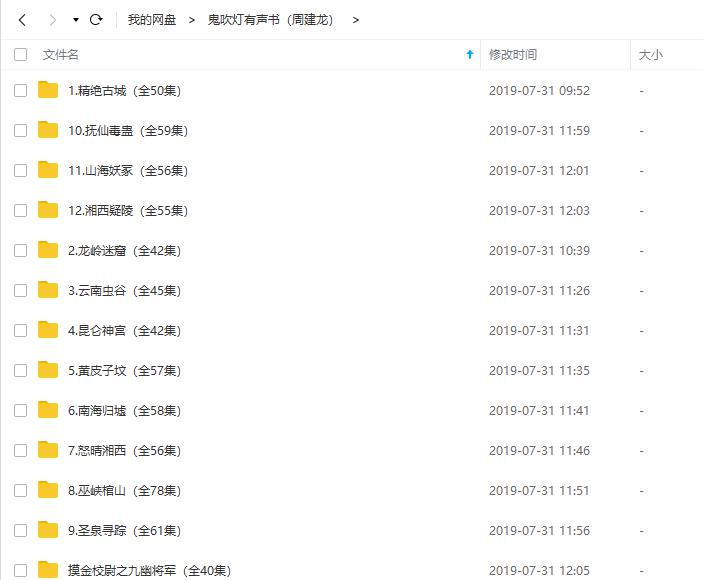Click folder icon of 5.黄皮子坟
Screen dimensions: 703x580
coord(48,369)
